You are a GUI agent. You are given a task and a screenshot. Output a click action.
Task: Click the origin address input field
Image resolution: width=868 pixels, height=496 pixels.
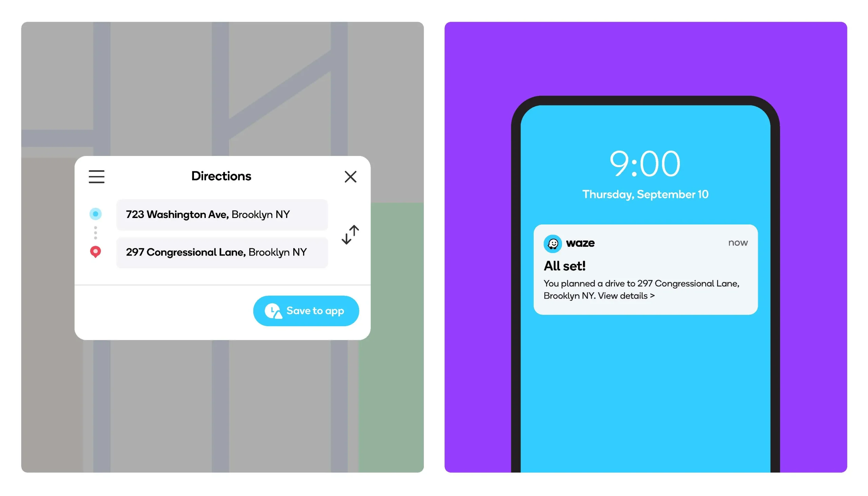click(x=222, y=214)
